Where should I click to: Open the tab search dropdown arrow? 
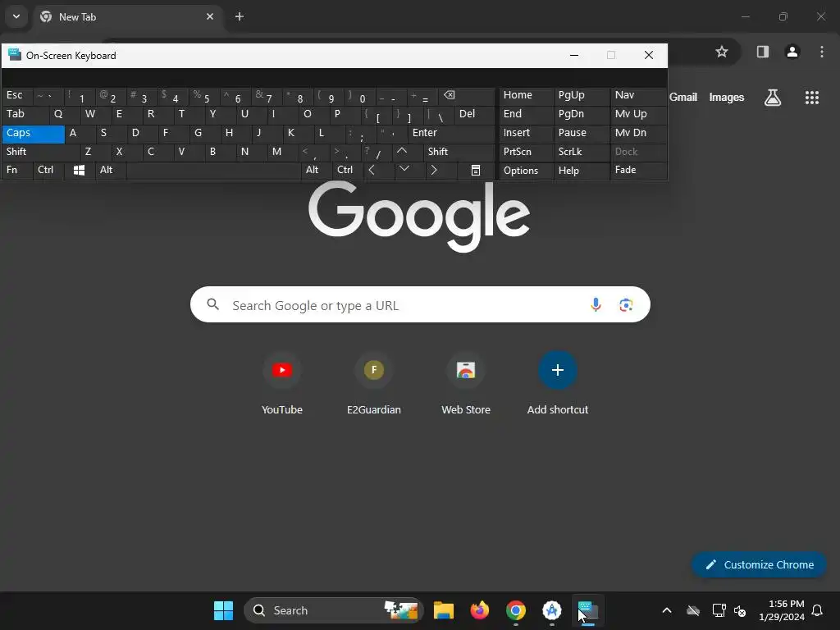pyautogui.click(x=16, y=16)
